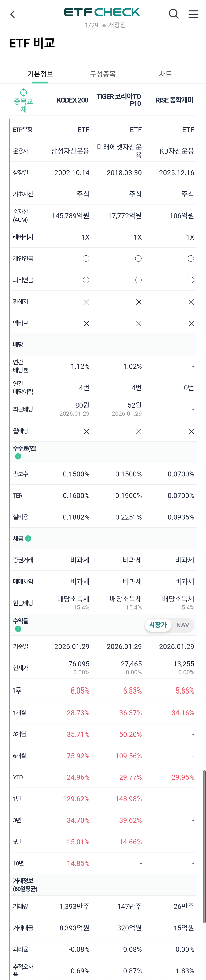Switch returns view to NAV
The image size is (206, 980).
point(182,625)
